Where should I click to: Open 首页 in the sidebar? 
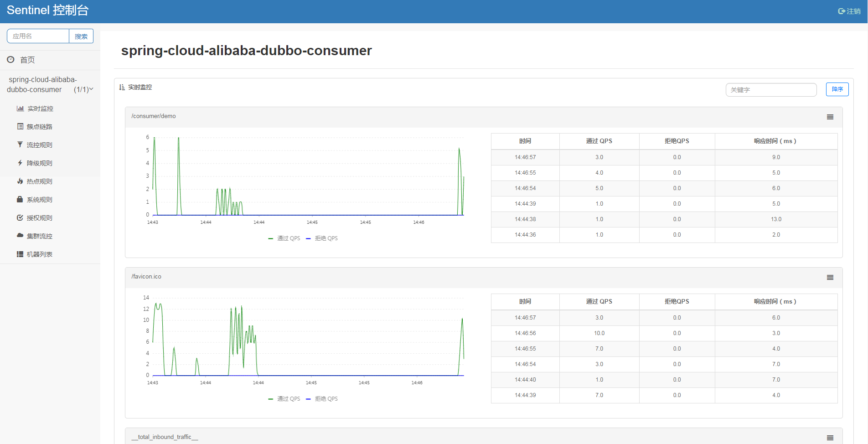[27, 60]
